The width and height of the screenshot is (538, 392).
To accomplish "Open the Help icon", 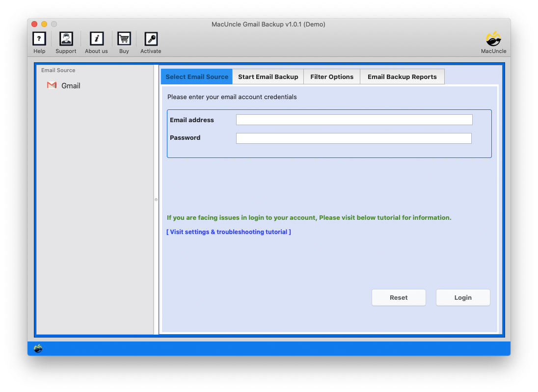I will click(x=39, y=42).
